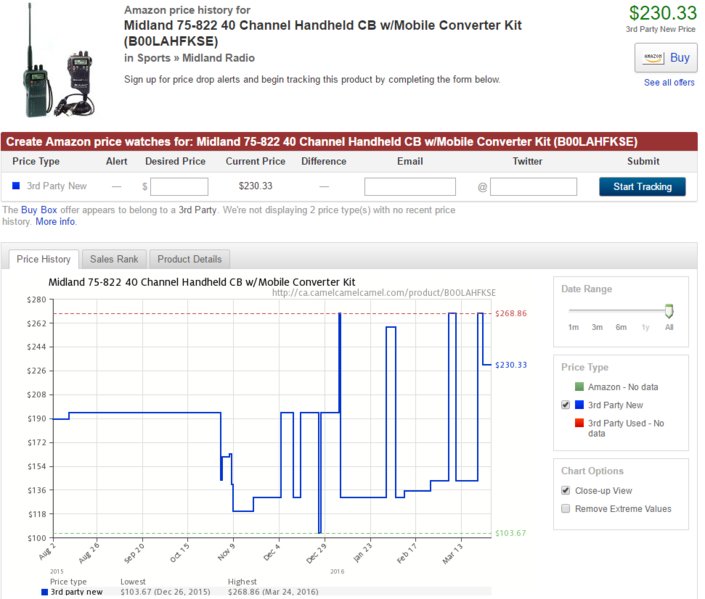705x599 pixels.
Task: Select the 6m date range
Action: pyautogui.click(x=621, y=327)
